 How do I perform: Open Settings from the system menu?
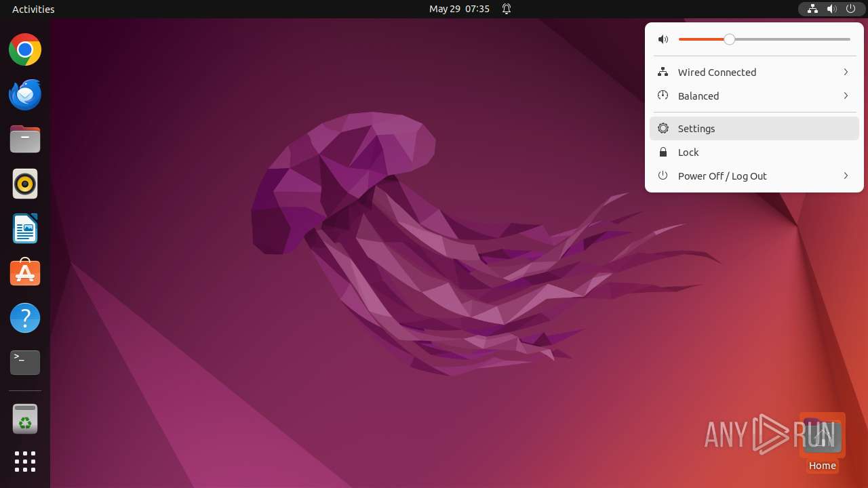(x=754, y=128)
